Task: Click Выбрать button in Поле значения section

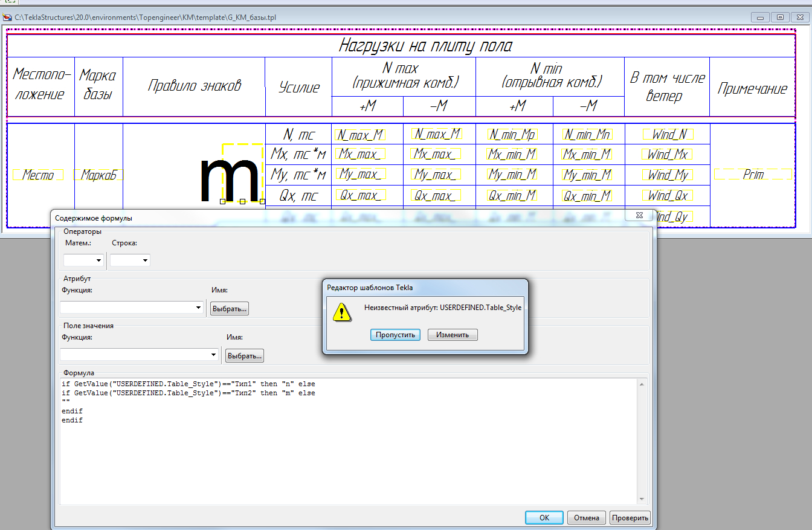Action: tap(244, 356)
